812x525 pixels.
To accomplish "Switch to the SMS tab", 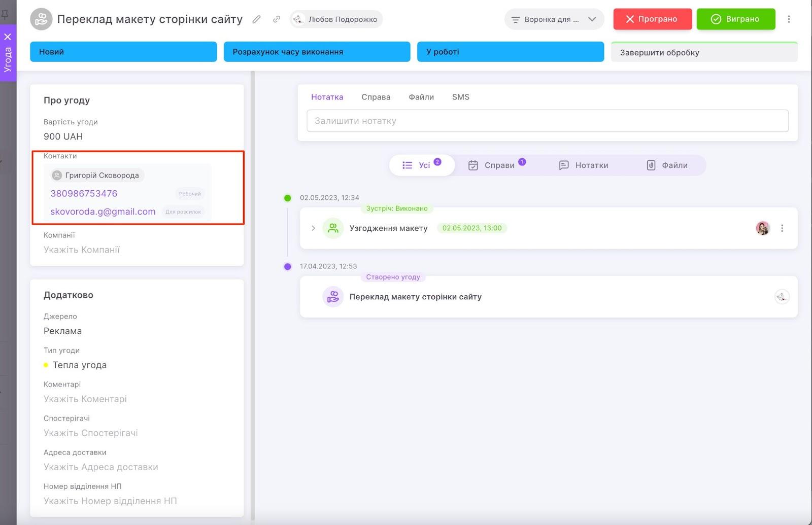I will [x=460, y=97].
